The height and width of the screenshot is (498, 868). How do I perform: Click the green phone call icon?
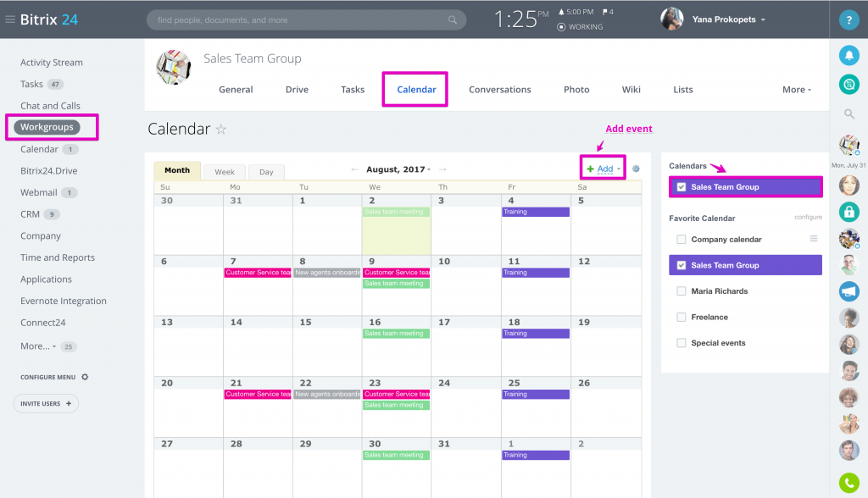pyautogui.click(x=849, y=483)
